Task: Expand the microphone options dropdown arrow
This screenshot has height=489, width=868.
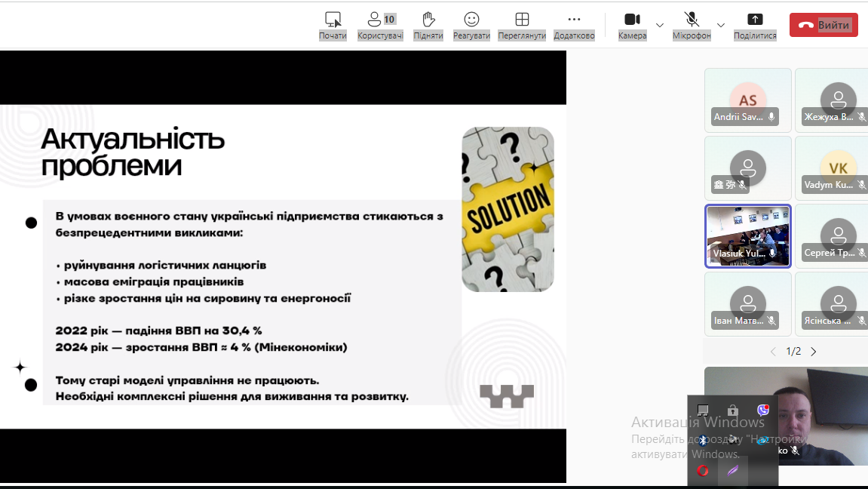Action: pos(721,25)
